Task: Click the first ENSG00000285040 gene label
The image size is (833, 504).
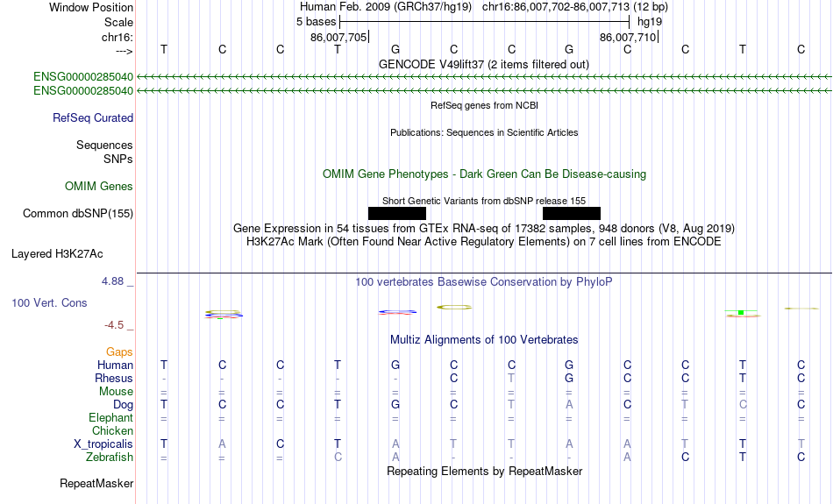Action: pos(83,77)
